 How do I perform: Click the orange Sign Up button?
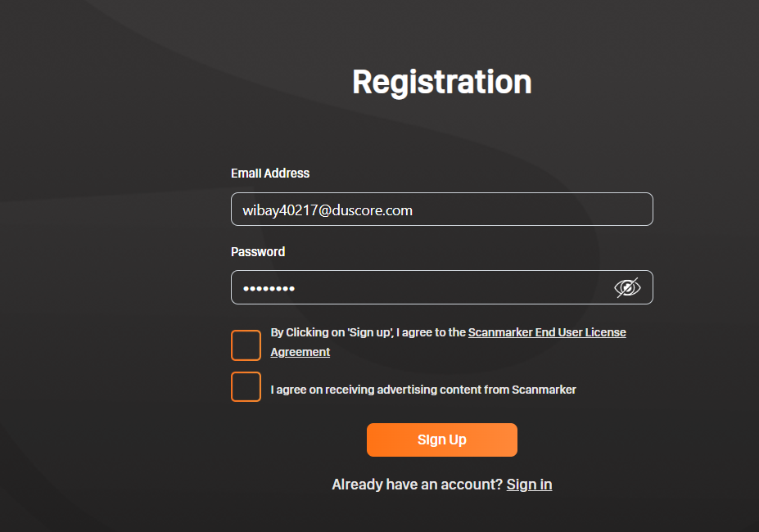(442, 440)
